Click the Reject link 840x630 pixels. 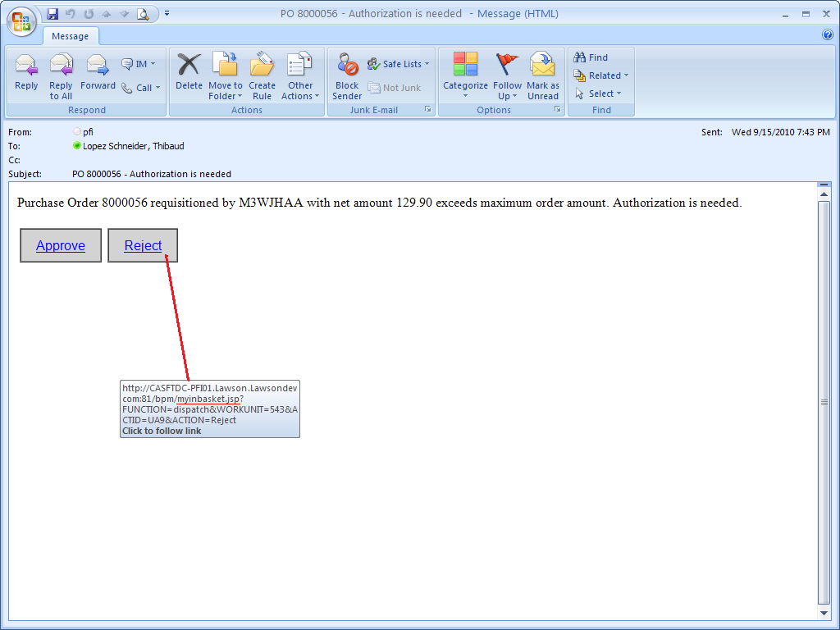click(x=143, y=245)
